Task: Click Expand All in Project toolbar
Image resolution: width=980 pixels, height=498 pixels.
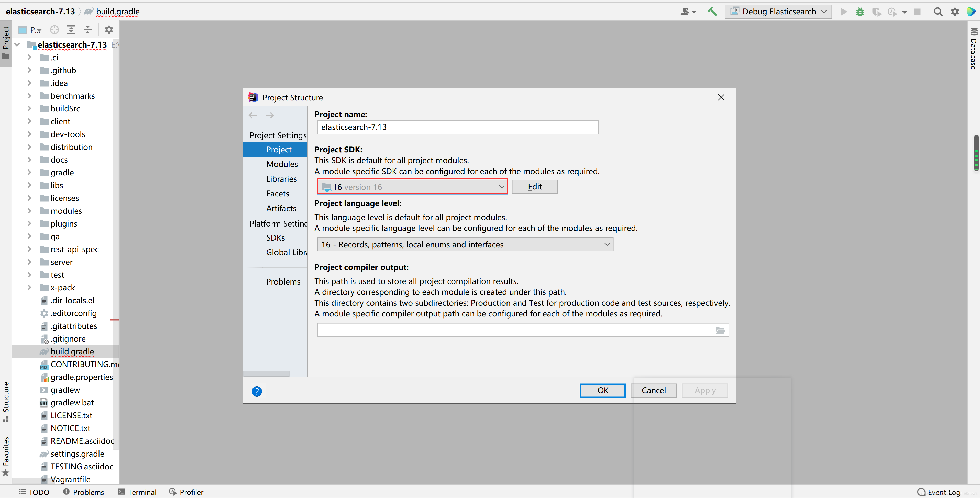Action: [71, 30]
